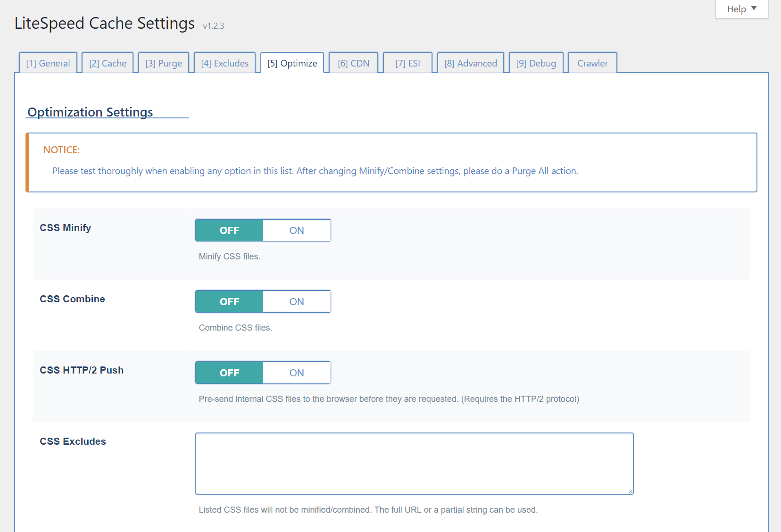The image size is (781, 532).
Task: Set CSS Minify to OFF
Action: [x=230, y=230]
